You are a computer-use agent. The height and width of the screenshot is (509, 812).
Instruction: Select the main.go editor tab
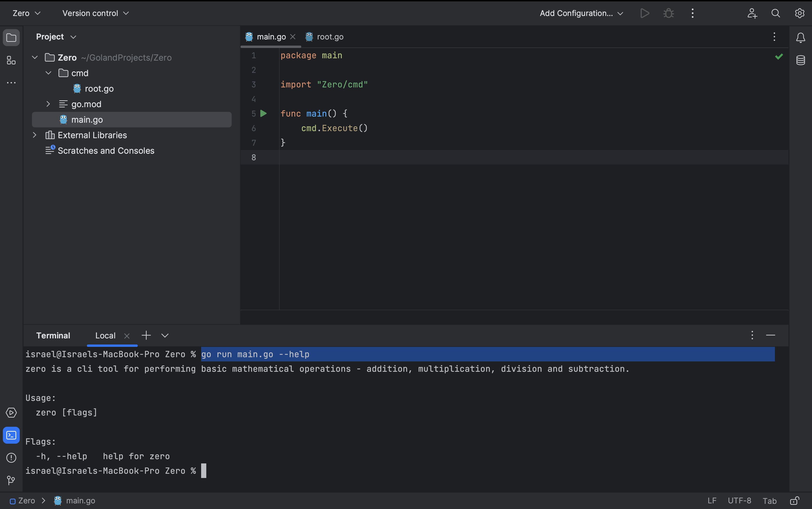[x=271, y=37]
